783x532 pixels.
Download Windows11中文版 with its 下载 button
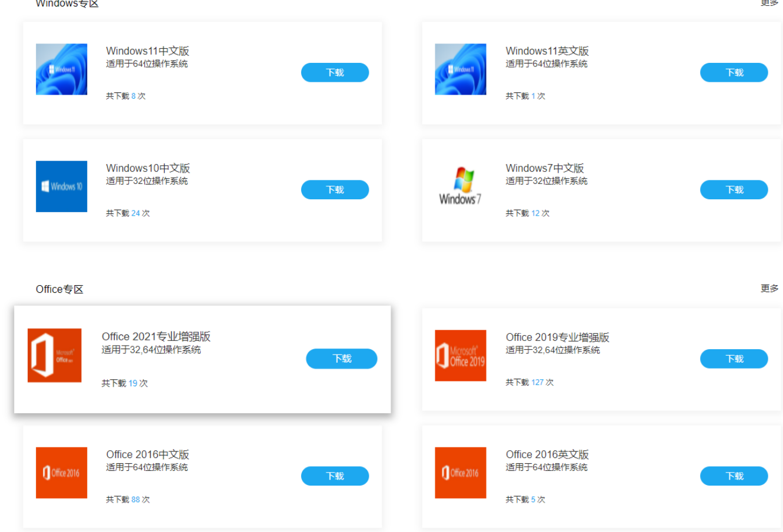tap(335, 72)
